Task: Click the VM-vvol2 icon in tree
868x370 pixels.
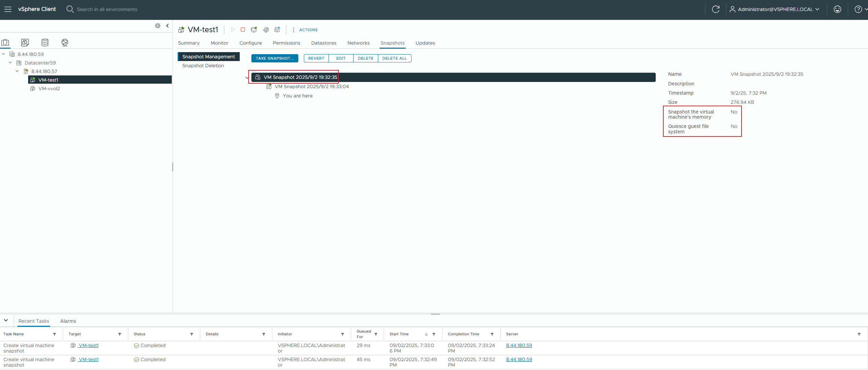Action: point(33,88)
